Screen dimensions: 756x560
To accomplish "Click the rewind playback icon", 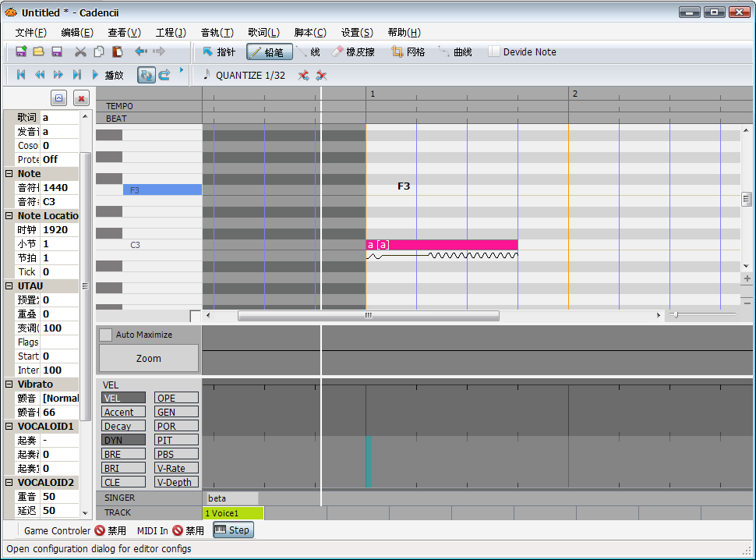I will [40, 75].
